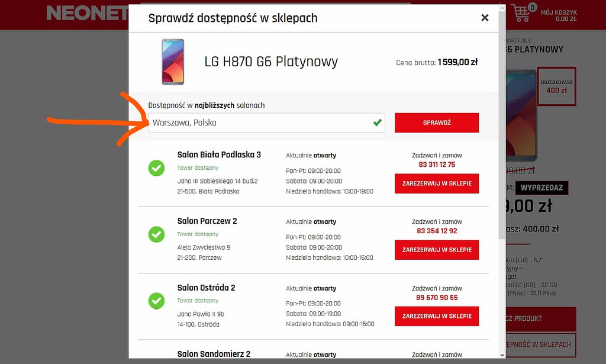This screenshot has height=364, width=606.
Task: Call phone number 83 354 12 92
Action: [x=437, y=231]
